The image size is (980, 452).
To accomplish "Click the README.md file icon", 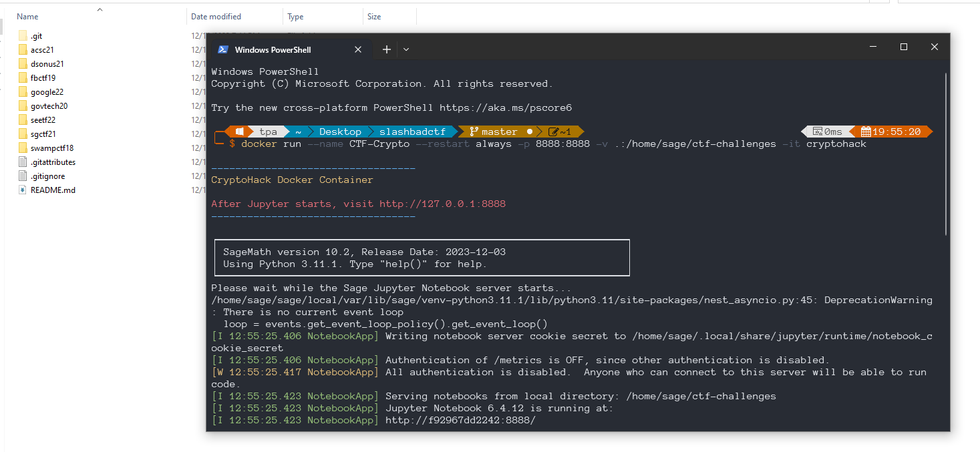I will point(23,190).
